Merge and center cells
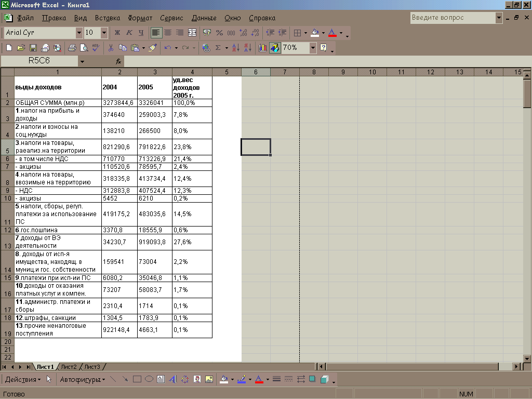This screenshot has height=399, width=532. [192, 33]
